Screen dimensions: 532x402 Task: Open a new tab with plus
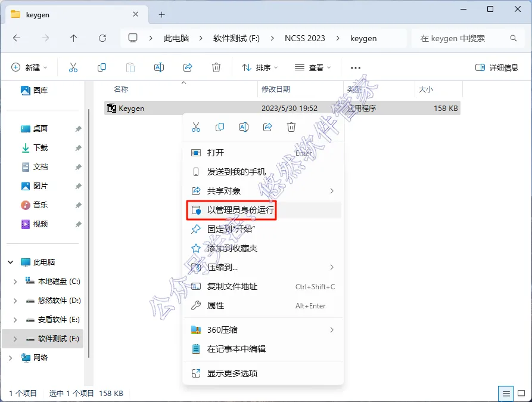pos(162,14)
